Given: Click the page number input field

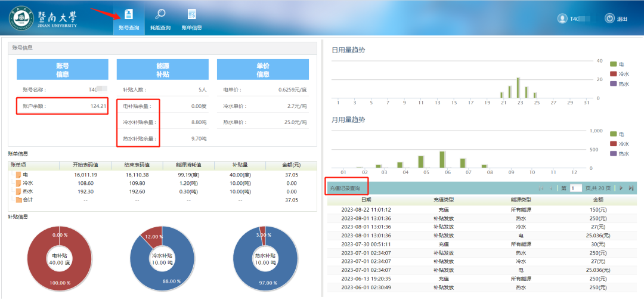Looking at the screenshot, I should (x=575, y=188).
